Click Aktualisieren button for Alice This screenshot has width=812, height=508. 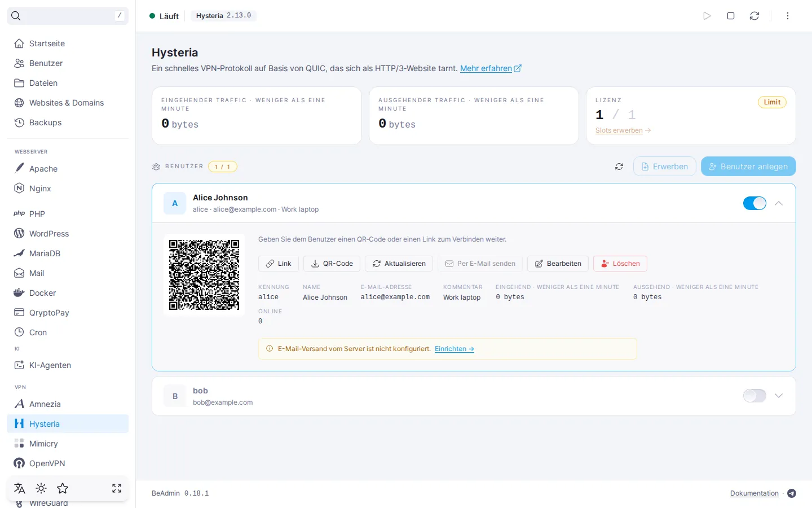click(x=399, y=264)
